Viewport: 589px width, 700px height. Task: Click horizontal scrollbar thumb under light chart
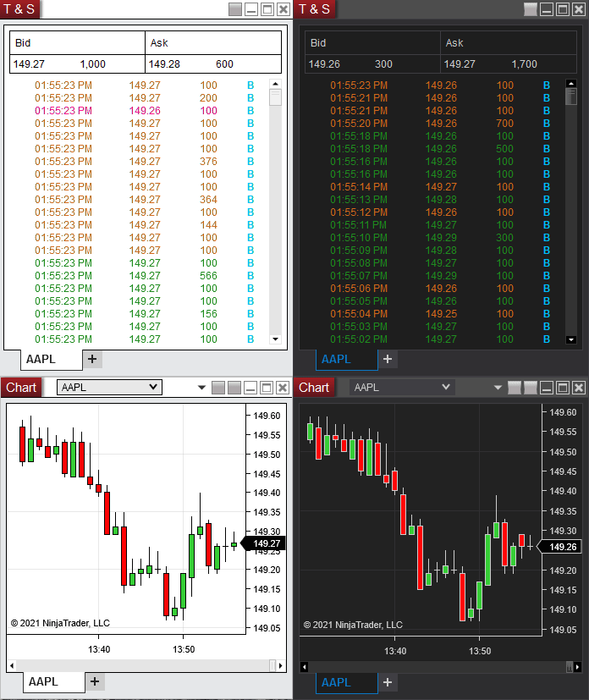[272, 665]
